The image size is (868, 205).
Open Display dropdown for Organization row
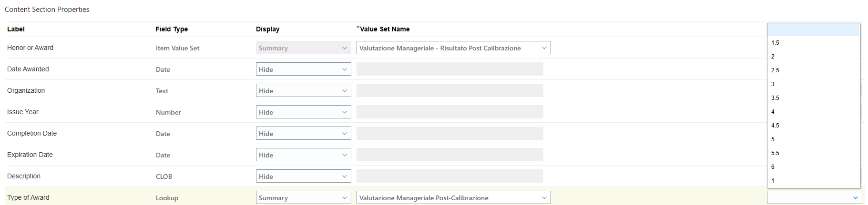[303, 90]
